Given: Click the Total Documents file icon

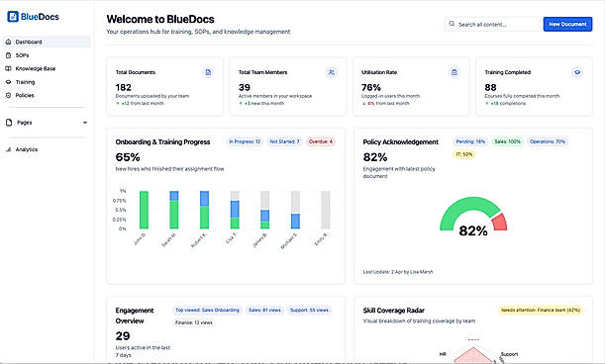Looking at the screenshot, I should pos(208,72).
